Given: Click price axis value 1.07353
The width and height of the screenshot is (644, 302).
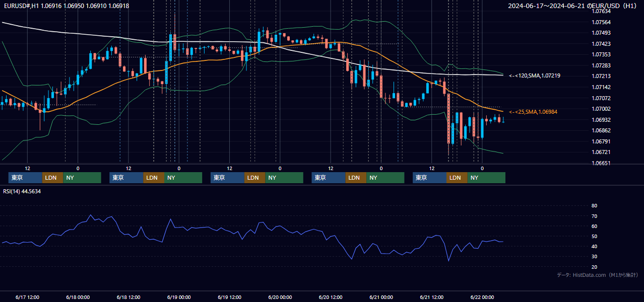Looking at the screenshot, I should click(601, 54).
